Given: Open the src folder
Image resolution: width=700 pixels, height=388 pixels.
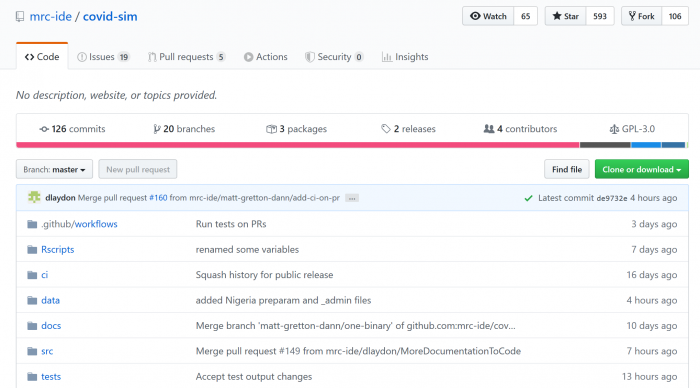Looking at the screenshot, I should tap(47, 351).
